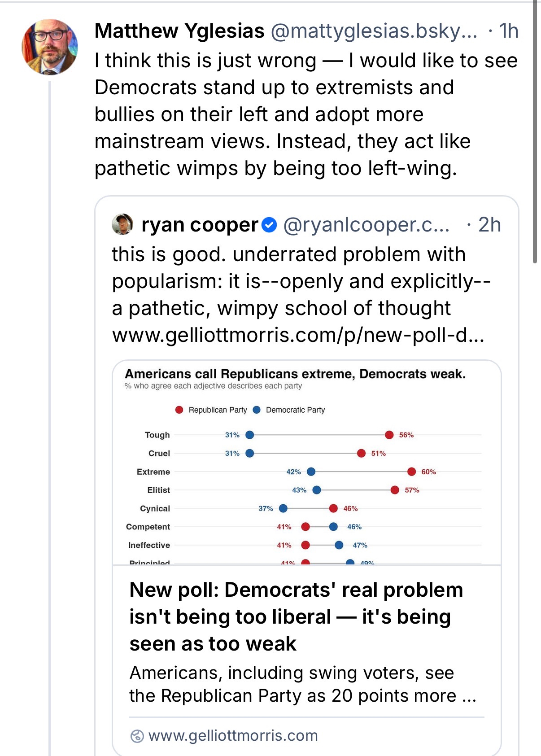Click ryan cooper's quoted post text
Screen dimensions: 541x756
[x=301, y=281]
